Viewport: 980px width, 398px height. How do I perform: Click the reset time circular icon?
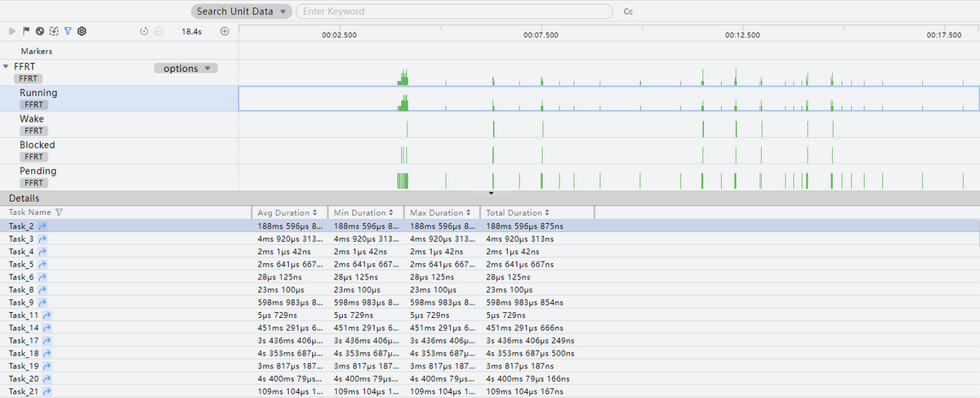click(144, 31)
